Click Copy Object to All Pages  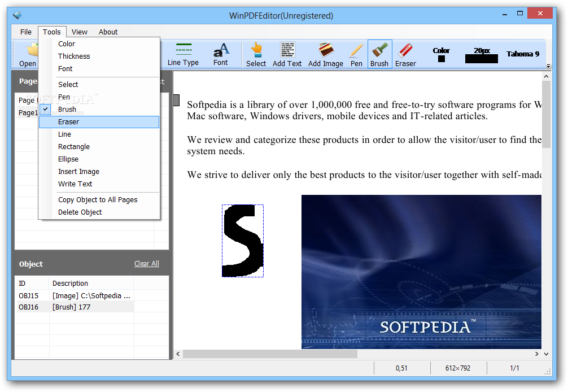[99, 199]
